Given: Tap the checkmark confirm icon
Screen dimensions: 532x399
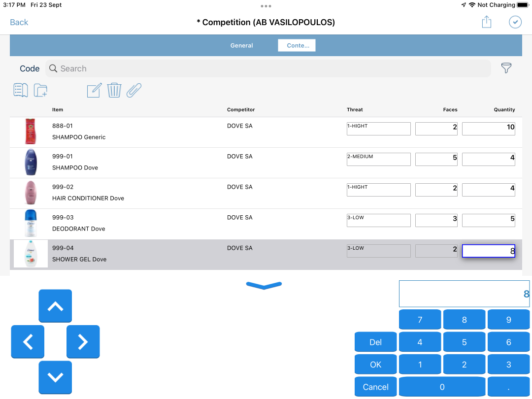Looking at the screenshot, I should [515, 22].
